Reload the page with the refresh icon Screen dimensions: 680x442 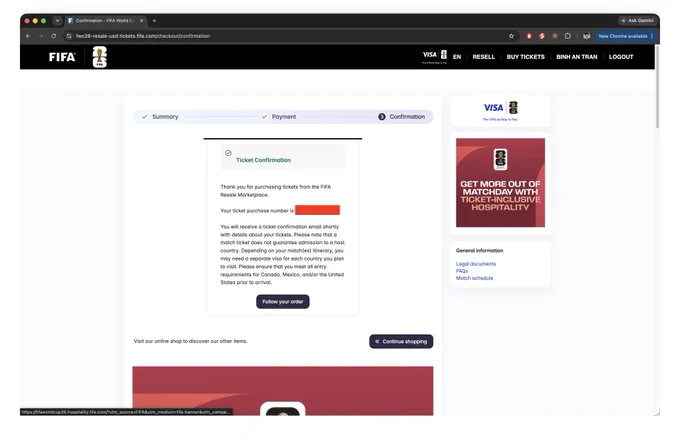(54, 36)
